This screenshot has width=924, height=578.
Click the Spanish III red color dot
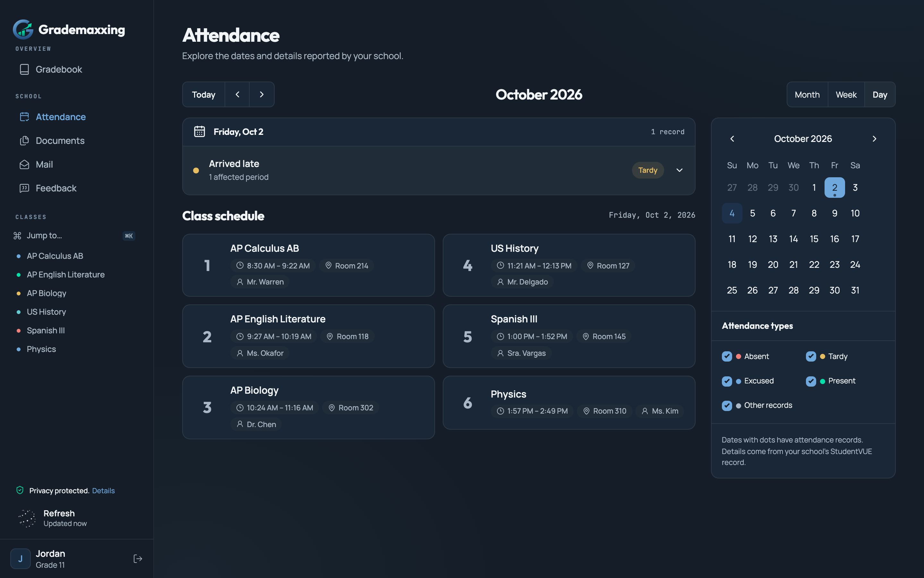click(19, 331)
